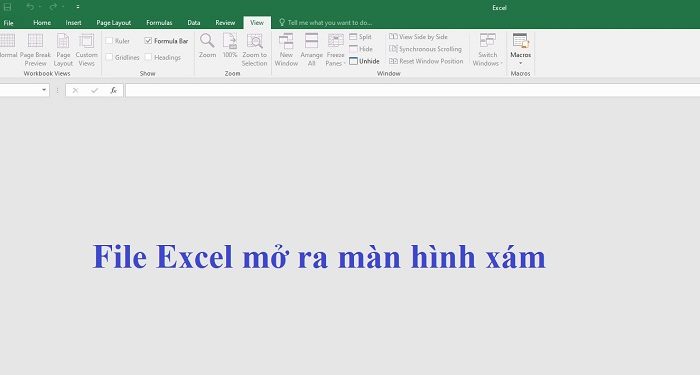This screenshot has height=375, width=700.
Task: Click Arrange All windows
Action: (312, 50)
